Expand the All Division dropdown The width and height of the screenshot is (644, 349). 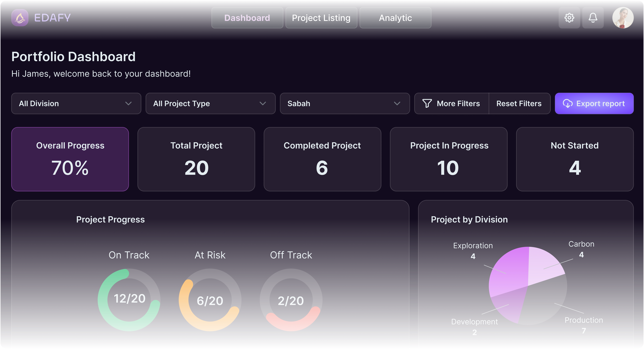76,103
